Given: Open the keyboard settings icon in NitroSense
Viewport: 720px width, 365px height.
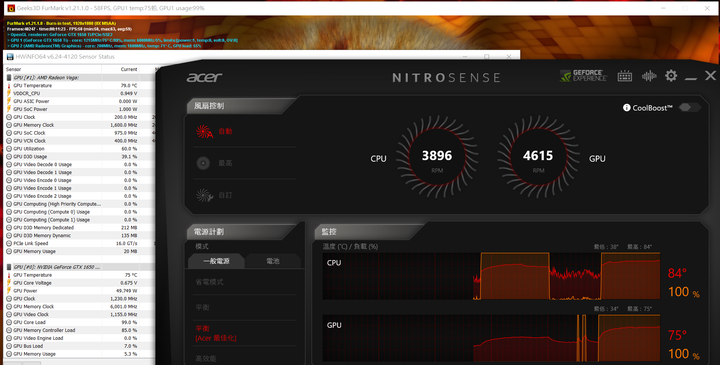Looking at the screenshot, I should coord(624,76).
